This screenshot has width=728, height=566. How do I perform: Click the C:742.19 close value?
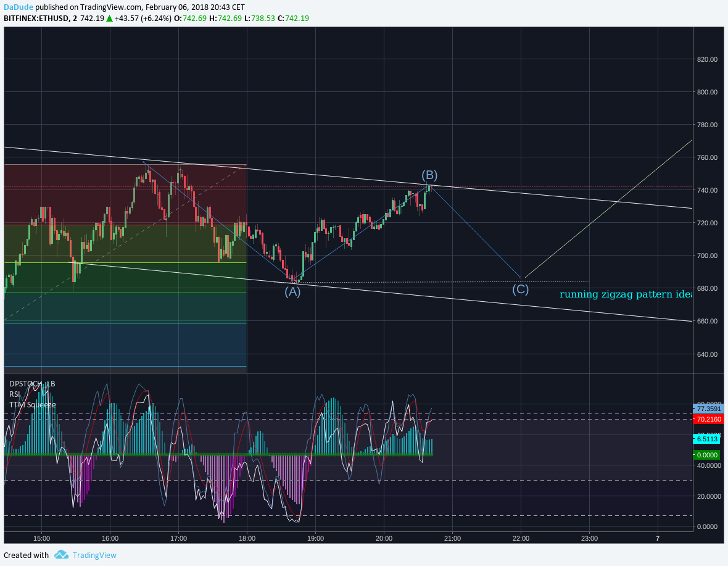pyautogui.click(x=294, y=19)
